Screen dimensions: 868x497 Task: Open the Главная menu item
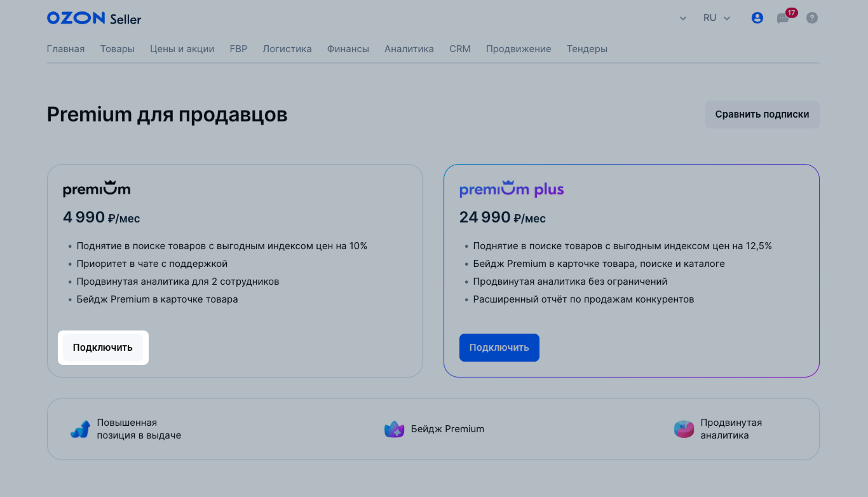(65, 49)
